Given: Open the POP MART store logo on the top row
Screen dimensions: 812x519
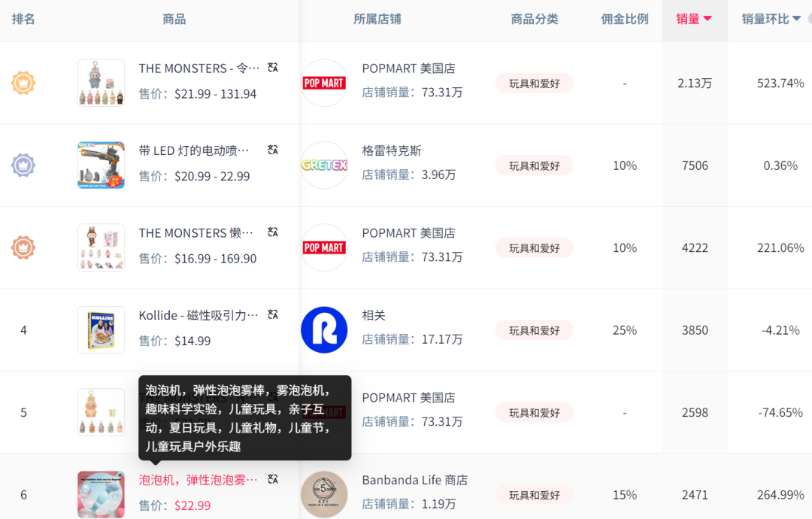Looking at the screenshot, I should pos(324,83).
